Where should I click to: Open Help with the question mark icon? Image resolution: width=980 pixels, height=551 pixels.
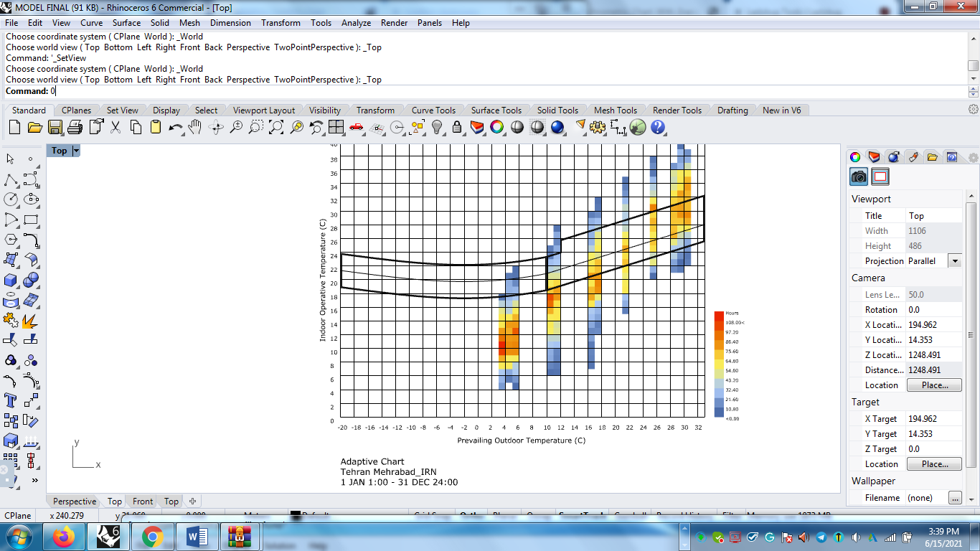click(658, 128)
